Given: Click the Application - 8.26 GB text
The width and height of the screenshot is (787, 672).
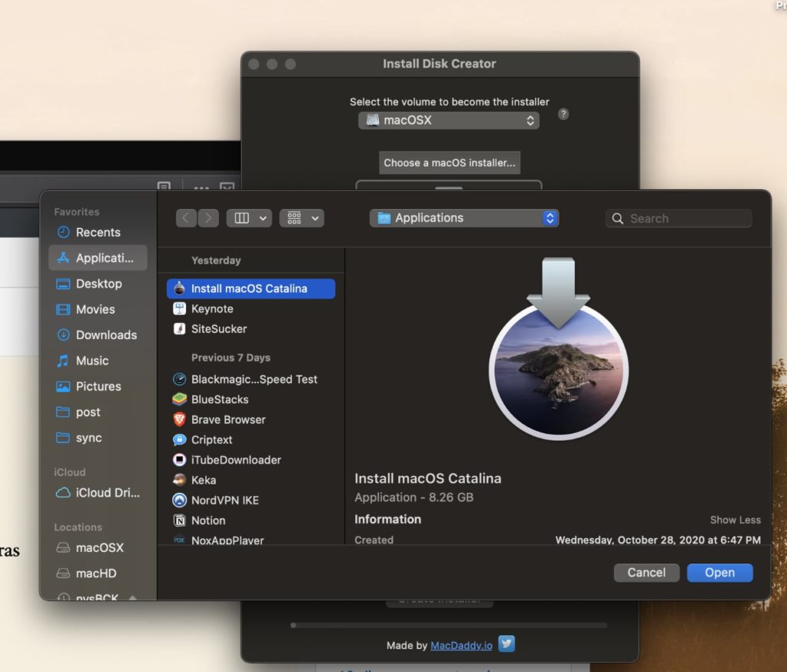Looking at the screenshot, I should pos(413,497).
